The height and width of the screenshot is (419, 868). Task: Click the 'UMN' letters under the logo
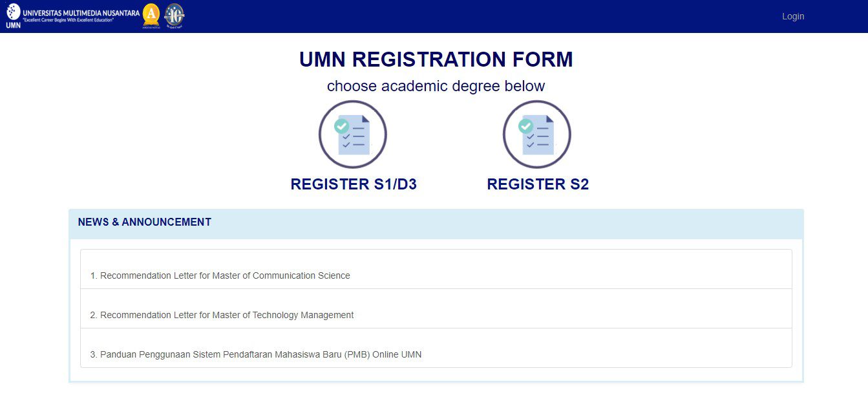point(13,26)
